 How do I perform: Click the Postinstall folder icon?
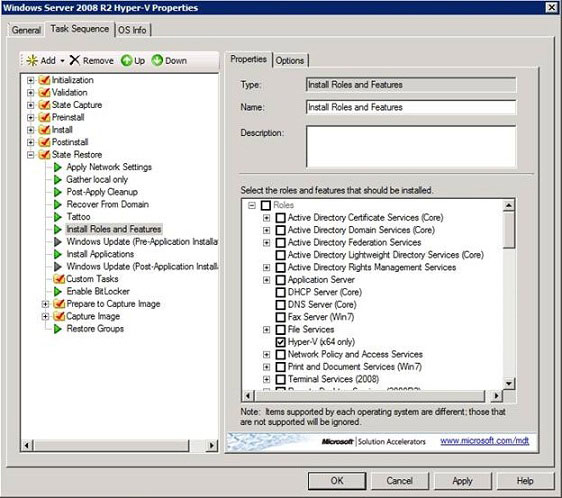point(44,142)
